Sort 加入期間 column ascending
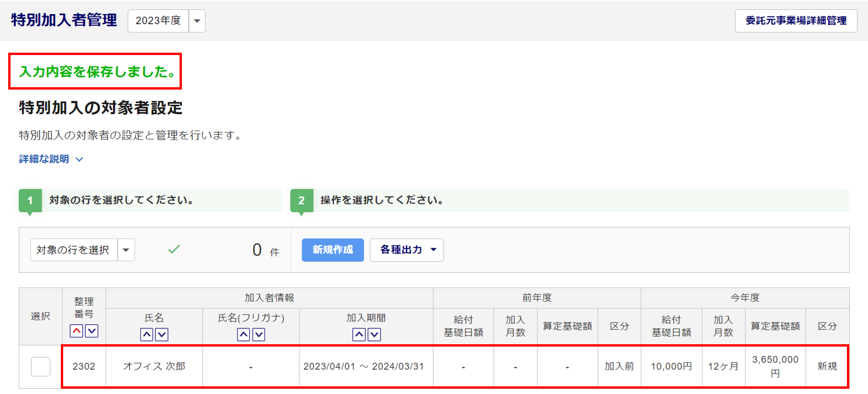 click(x=359, y=335)
